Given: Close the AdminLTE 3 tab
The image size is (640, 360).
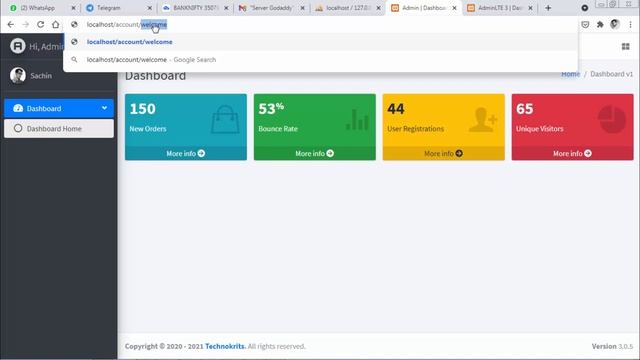Looking at the screenshot, I should click(530, 8).
